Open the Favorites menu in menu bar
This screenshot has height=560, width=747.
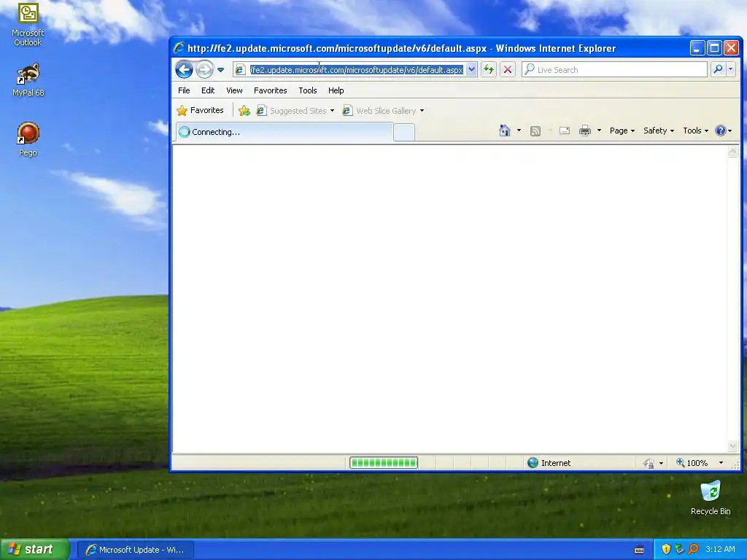[270, 90]
